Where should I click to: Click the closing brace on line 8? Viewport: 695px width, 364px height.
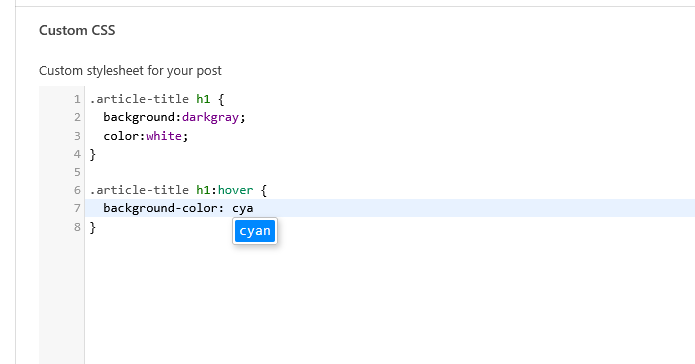(x=93, y=227)
